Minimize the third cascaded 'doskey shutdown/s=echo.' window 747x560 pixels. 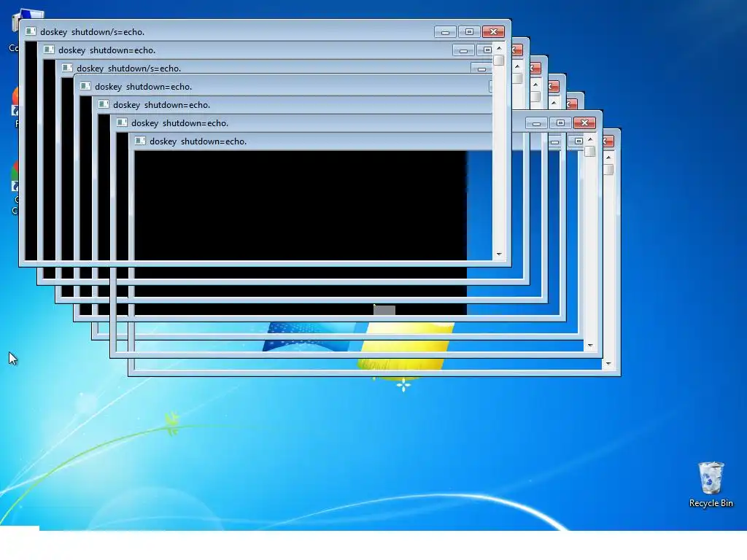481,69
